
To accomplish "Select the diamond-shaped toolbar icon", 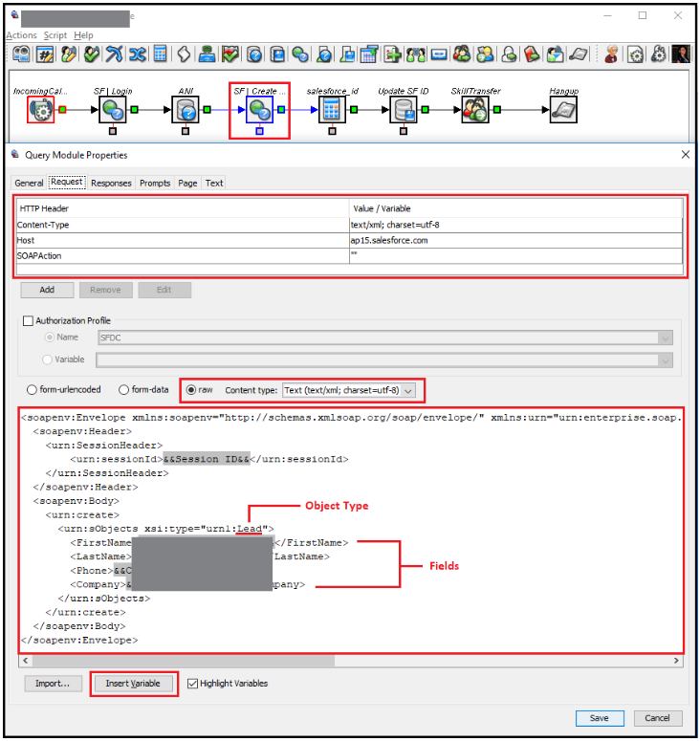I will (x=184, y=54).
